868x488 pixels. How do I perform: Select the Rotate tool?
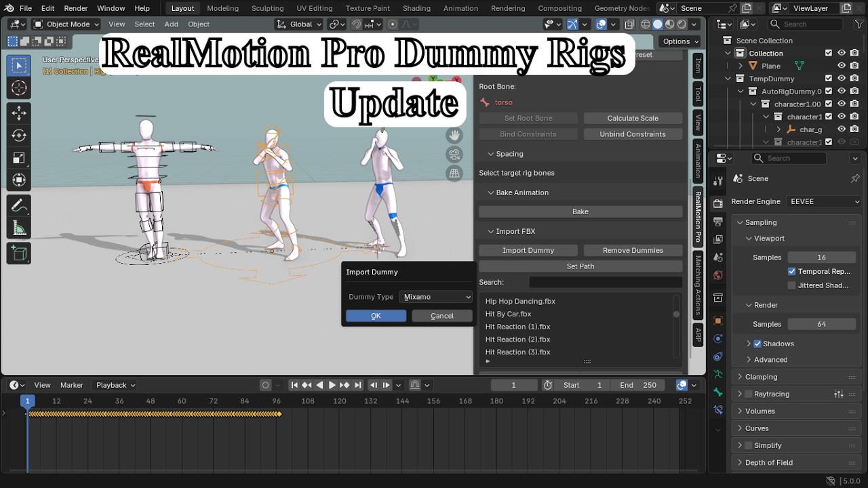(19, 136)
